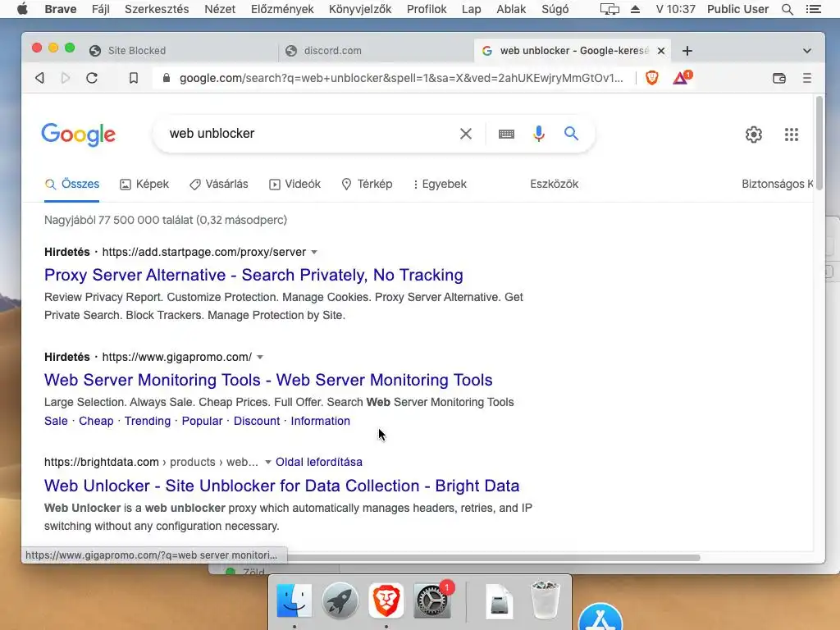Click the lock icon in the address bar
This screenshot has height=630, width=840.
pyautogui.click(x=166, y=78)
